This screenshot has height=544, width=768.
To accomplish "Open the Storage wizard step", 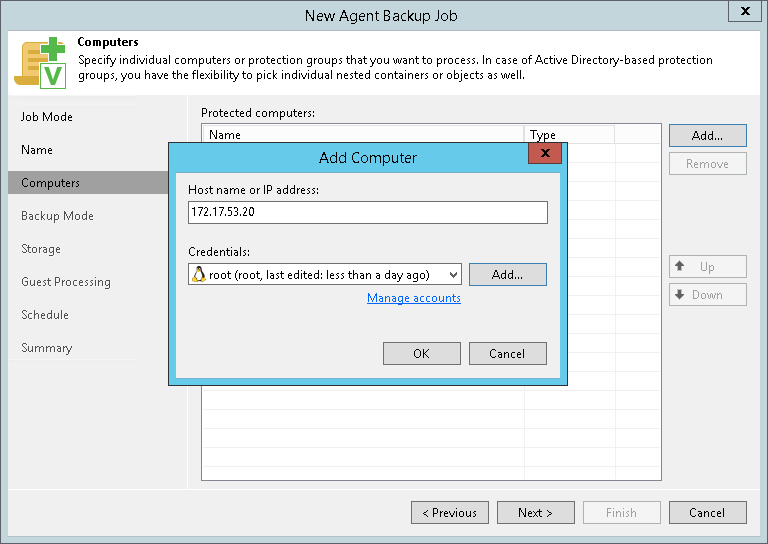I will [41, 249].
